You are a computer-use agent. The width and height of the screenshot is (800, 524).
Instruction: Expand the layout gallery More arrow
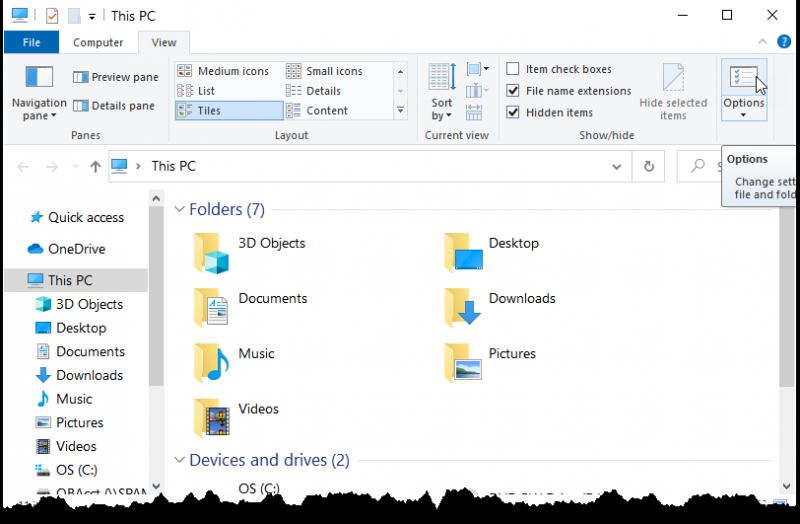(401, 110)
